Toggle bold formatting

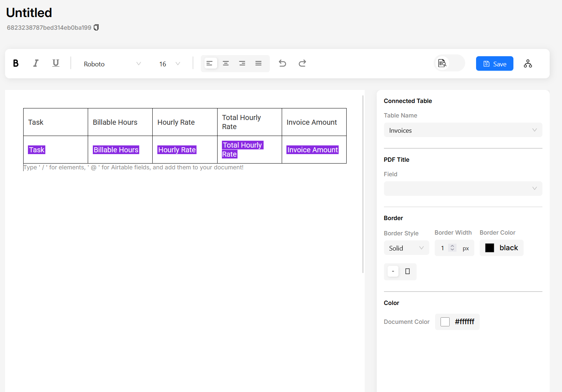pos(16,63)
